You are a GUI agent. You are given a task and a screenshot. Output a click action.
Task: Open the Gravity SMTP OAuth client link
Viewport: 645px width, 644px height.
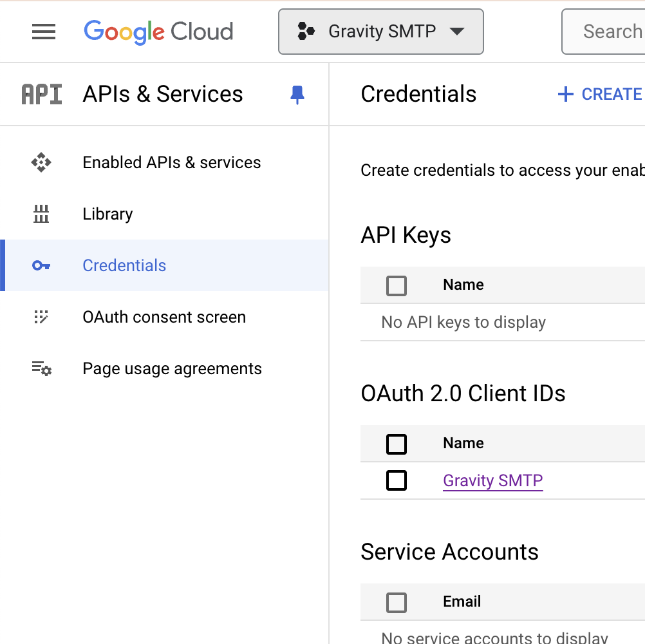pyautogui.click(x=492, y=480)
